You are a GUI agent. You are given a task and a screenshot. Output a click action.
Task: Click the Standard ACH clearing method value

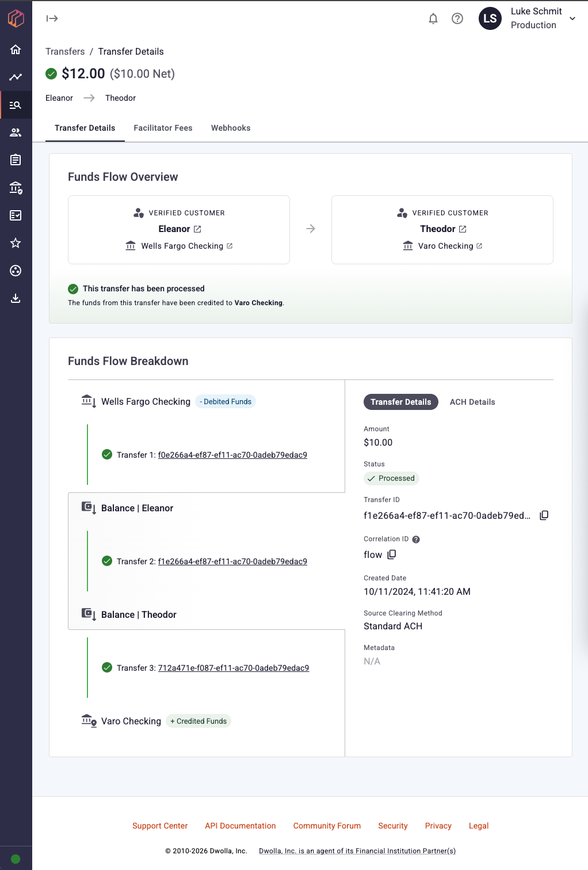click(393, 626)
